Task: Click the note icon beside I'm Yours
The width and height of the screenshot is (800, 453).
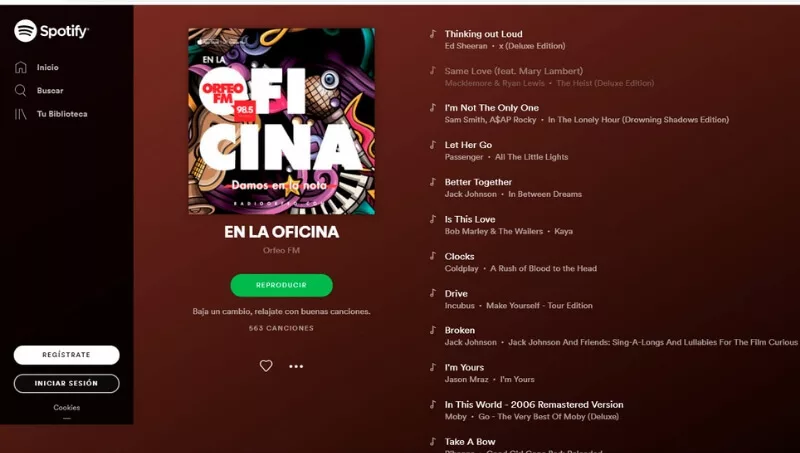Action: [x=433, y=367]
